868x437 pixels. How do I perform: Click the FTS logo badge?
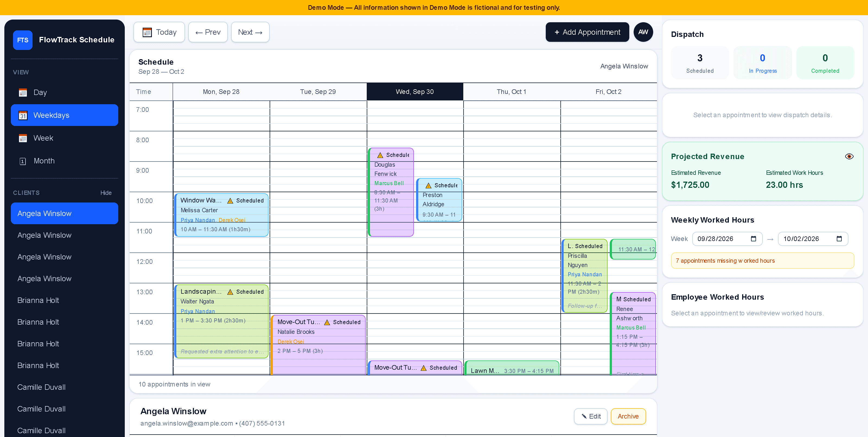point(23,40)
